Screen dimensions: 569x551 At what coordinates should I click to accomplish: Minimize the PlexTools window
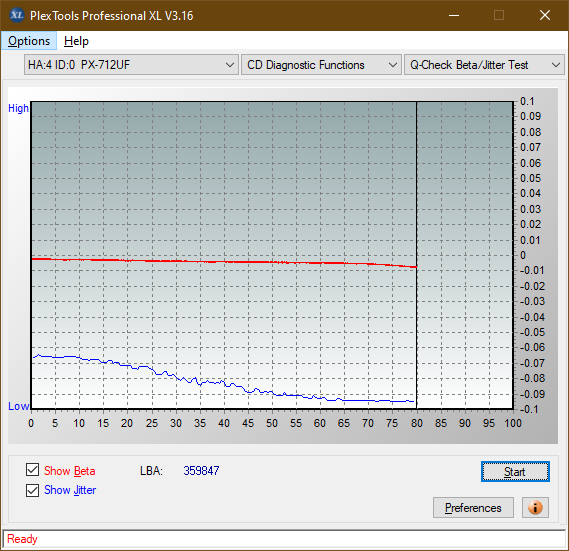point(454,15)
